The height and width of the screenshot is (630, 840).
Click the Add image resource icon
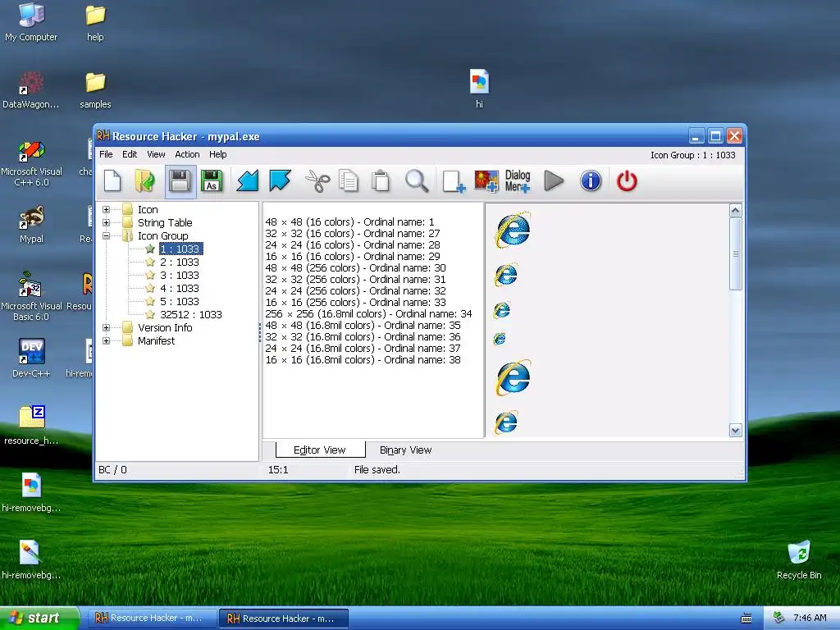point(486,181)
